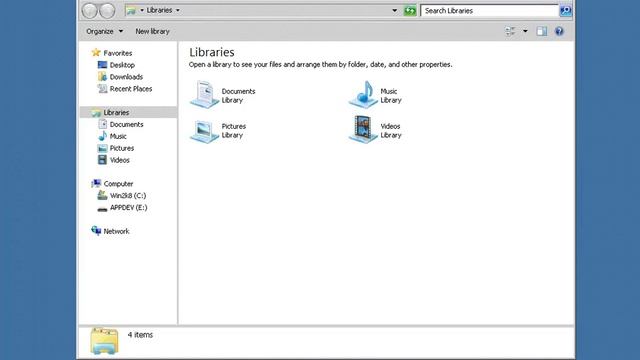Click the sidebar Pictures icon
The width and height of the screenshot is (640, 360).
point(102,148)
